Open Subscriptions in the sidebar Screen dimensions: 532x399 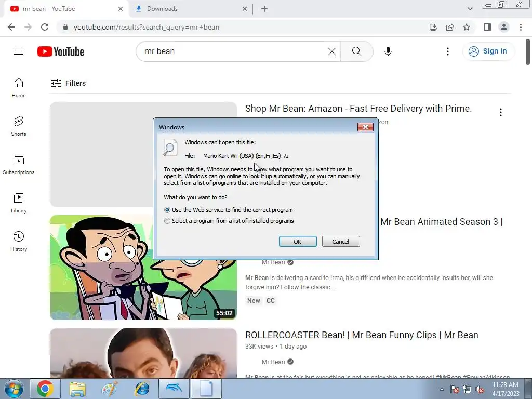19,165
